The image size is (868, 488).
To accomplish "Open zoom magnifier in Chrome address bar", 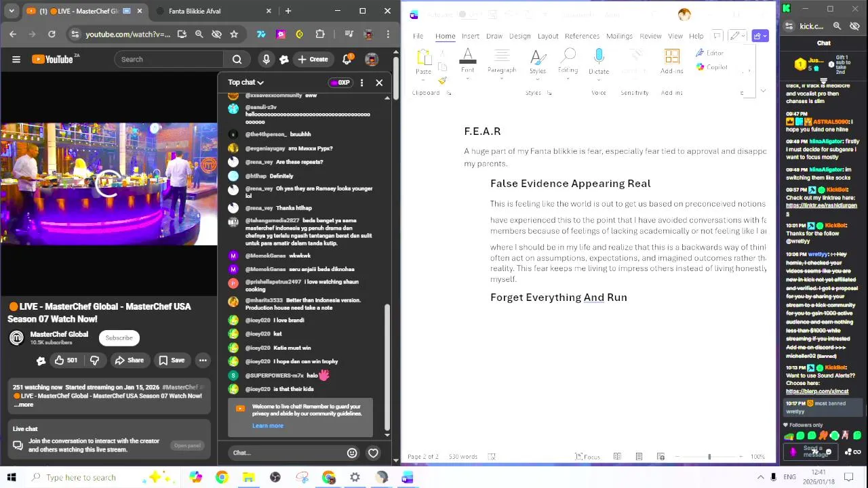I will point(199,34).
